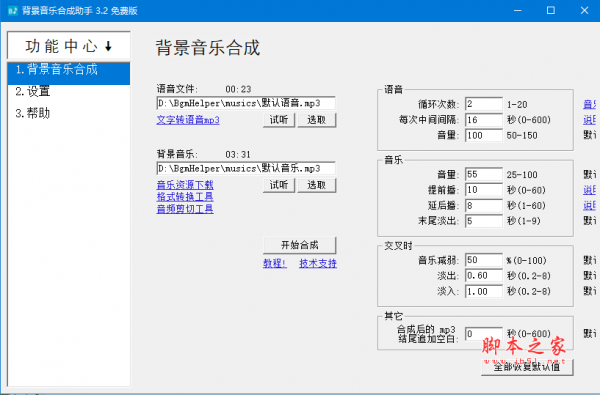This screenshot has height=395, width=600.
Task: Click the link beside 循环次数 row
Action: pyautogui.click(x=590, y=104)
